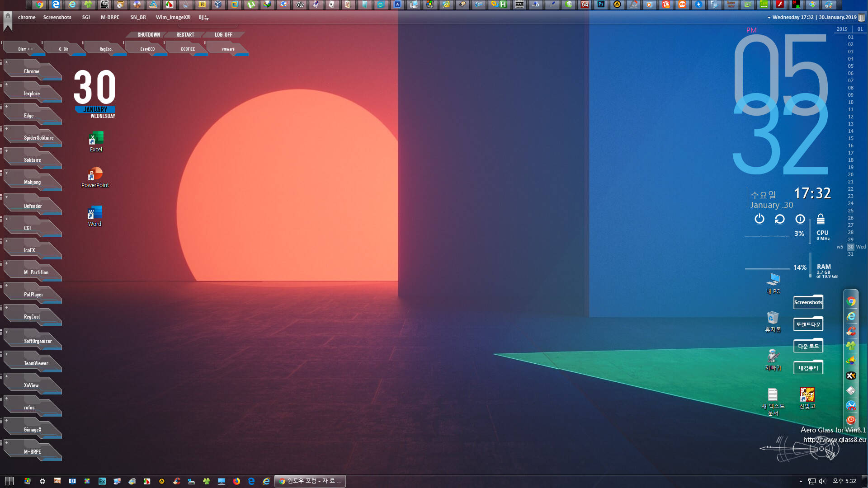Click vmware launcher tab

pos(228,49)
